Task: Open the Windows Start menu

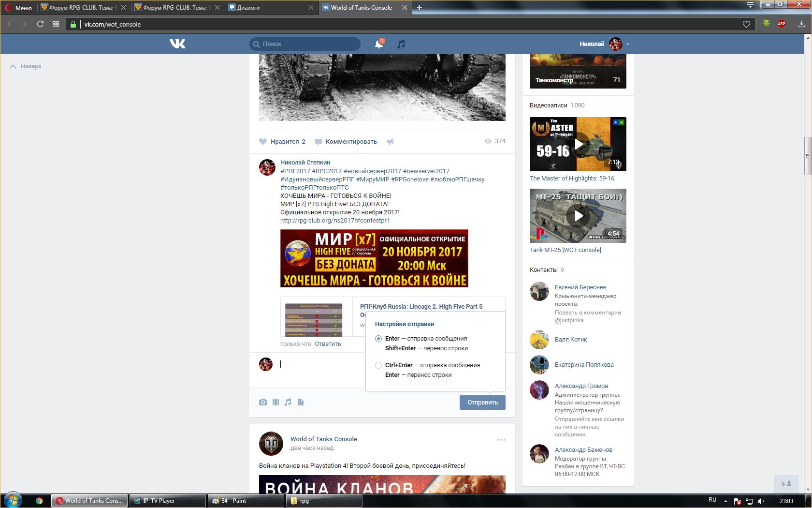Action: 13,500
